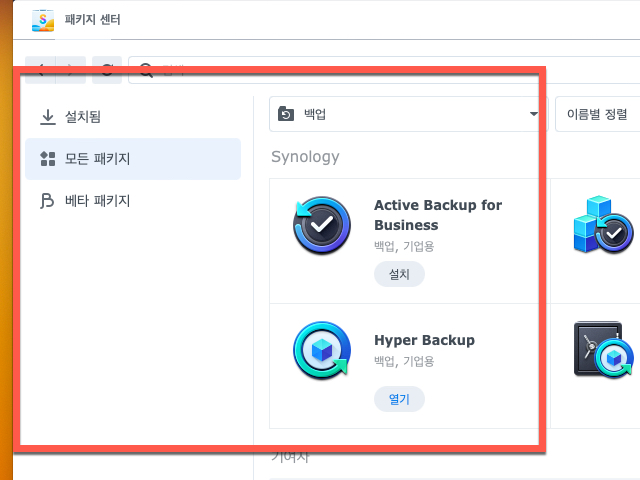Click the Active Backup for Business icon
The image size is (640, 480).
point(322,225)
